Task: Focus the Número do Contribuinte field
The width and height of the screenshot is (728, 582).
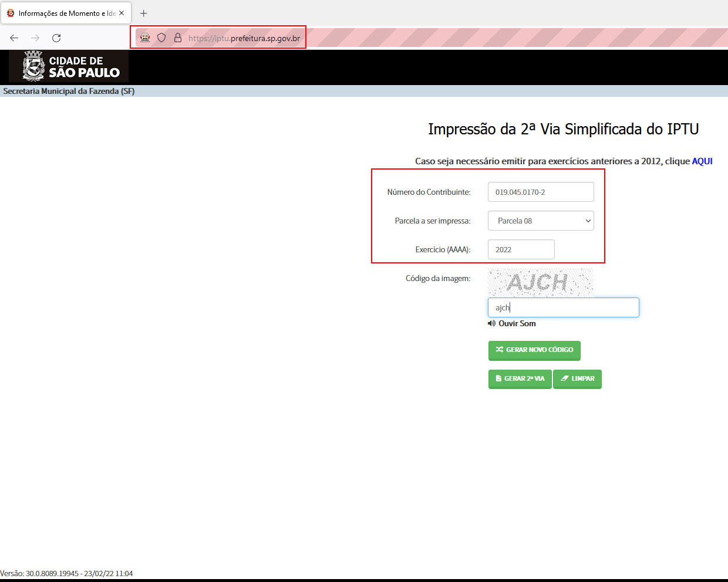Action: pyautogui.click(x=541, y=192)
